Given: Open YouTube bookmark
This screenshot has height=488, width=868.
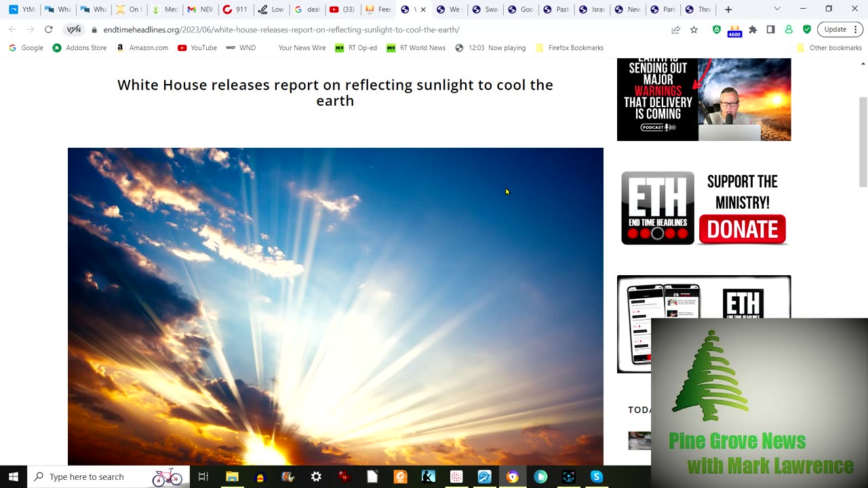Looking at the screenshot, I should click(x=197, y=47).
